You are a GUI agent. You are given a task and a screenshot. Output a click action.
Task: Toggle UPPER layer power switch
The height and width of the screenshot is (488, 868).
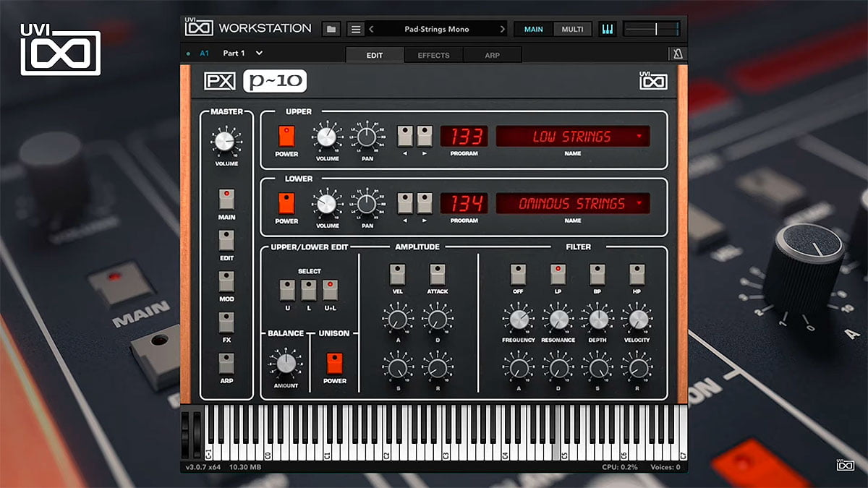[x=286, y=137]
